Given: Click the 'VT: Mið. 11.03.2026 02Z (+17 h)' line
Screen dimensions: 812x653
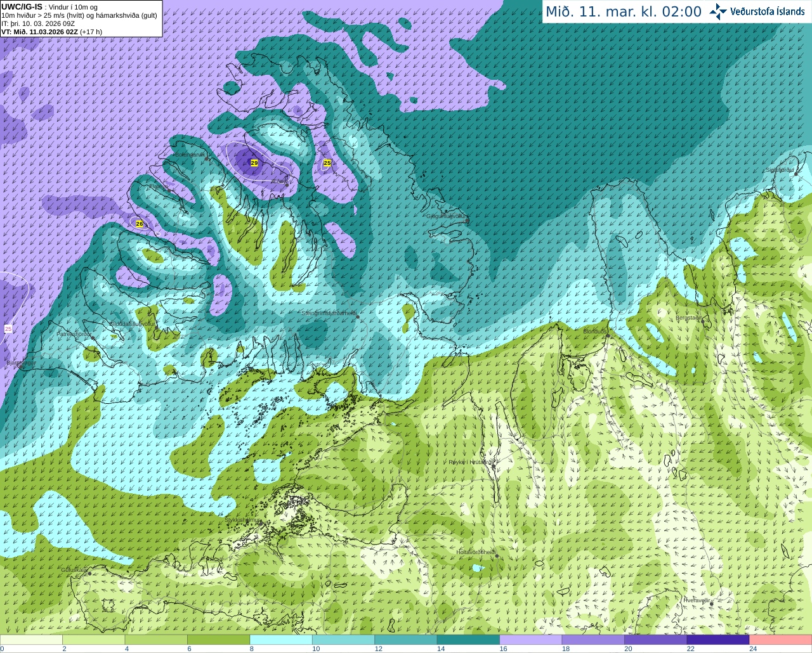Looking at the screenshot, I should point(51,32).
